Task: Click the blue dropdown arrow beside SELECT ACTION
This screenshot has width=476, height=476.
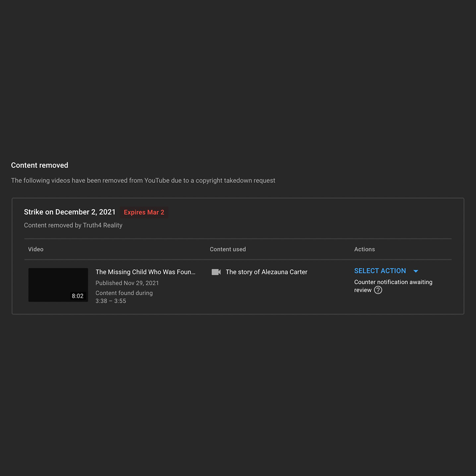Action: coord(416,271)
